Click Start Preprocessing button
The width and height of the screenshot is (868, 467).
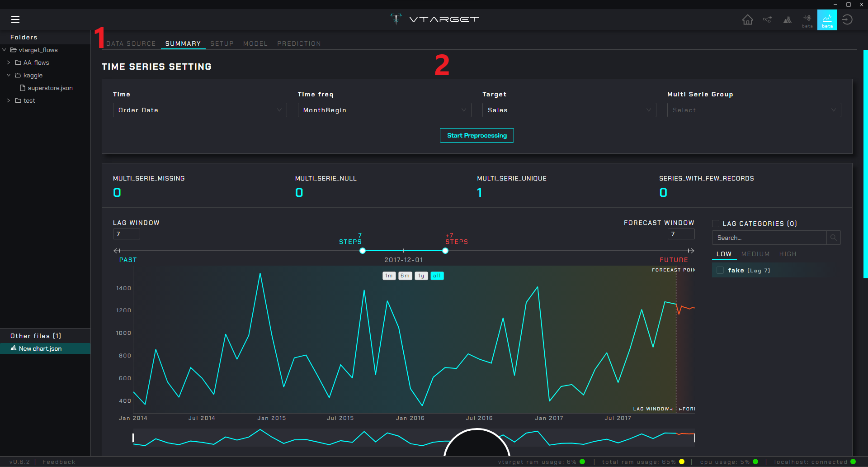coord(476,135)
